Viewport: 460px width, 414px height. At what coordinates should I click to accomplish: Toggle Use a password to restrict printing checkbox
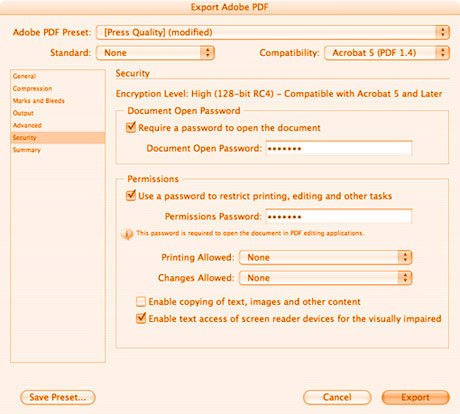pos(131,195)
